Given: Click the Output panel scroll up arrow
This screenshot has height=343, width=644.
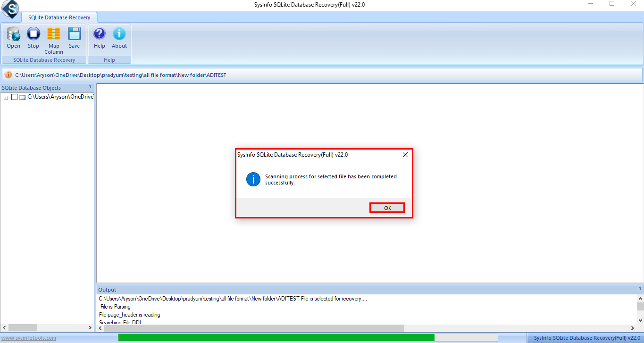Looking at the screenshot, I should [x=640, y=299].
